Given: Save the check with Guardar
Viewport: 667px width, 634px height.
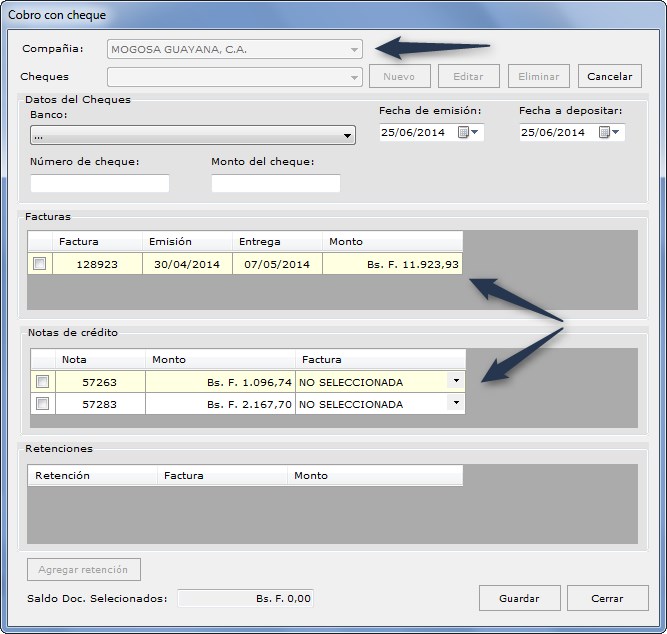Looking at the screenshot, I should (x=519, y=598).
